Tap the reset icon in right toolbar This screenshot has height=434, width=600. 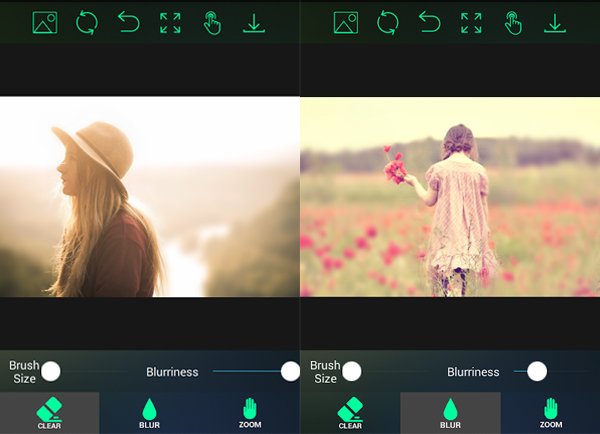coord(388,23)
